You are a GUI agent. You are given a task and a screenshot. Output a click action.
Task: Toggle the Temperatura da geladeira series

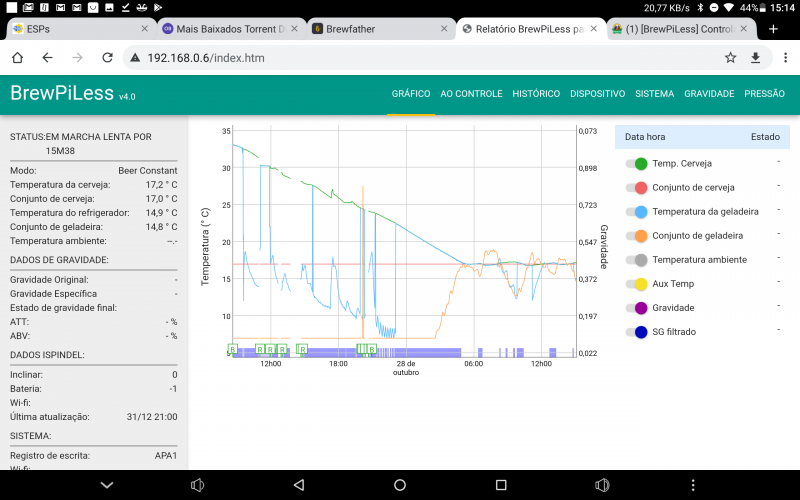point(637,212)
